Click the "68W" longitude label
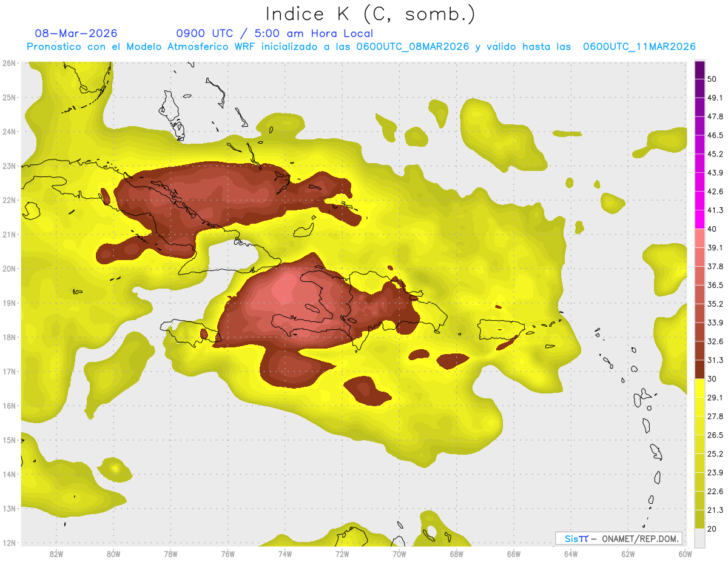The width and height of the screenshot is (728, 562). point(457,554)
